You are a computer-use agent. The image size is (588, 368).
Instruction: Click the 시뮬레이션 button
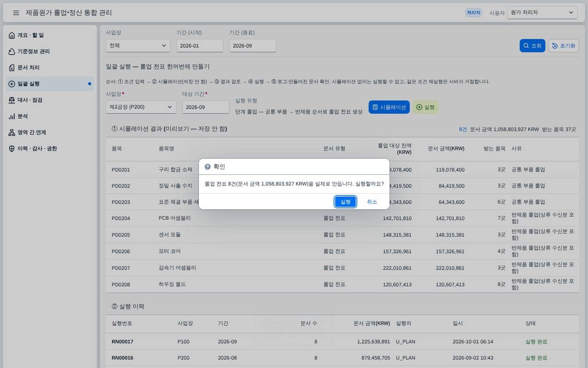coord(389,107)
